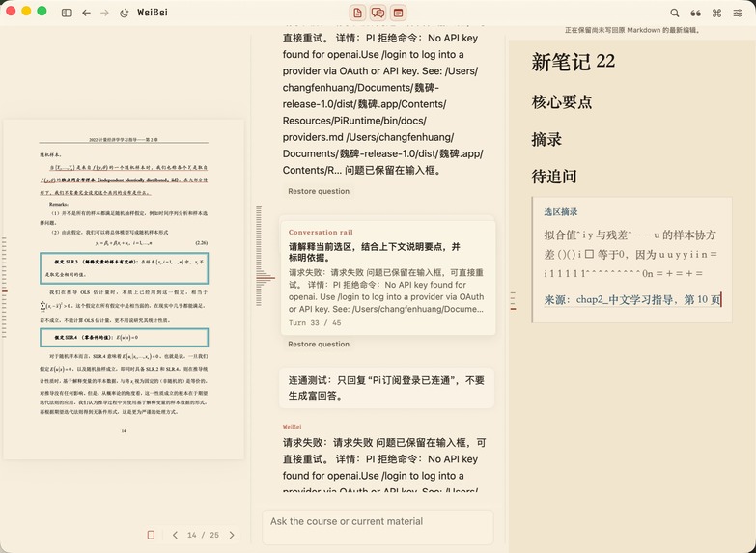
Task: Click the 待追问 heading
Action: click(554, 177)
